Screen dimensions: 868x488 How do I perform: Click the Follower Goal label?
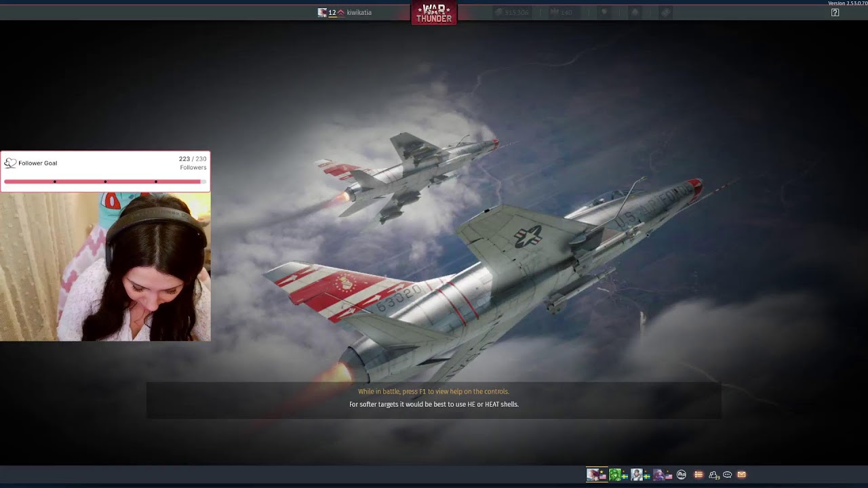coord(38,163)
